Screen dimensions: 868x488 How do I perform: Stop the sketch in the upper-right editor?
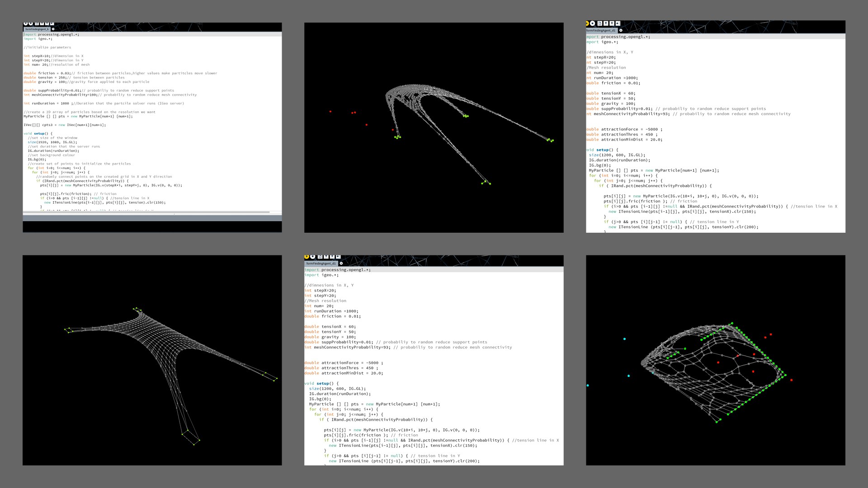(592, 23)
